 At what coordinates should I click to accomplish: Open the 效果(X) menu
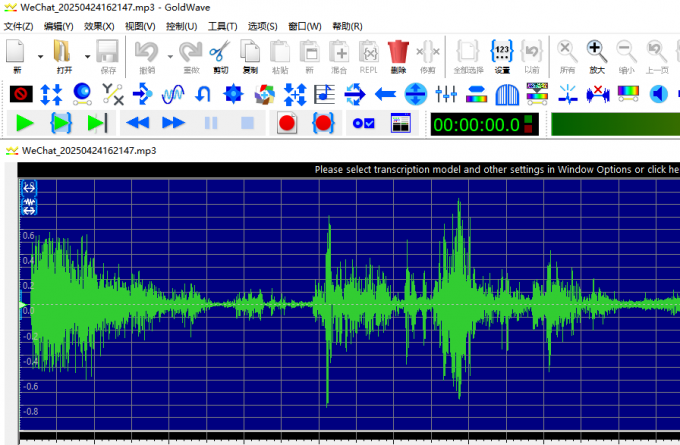point(99,26)
